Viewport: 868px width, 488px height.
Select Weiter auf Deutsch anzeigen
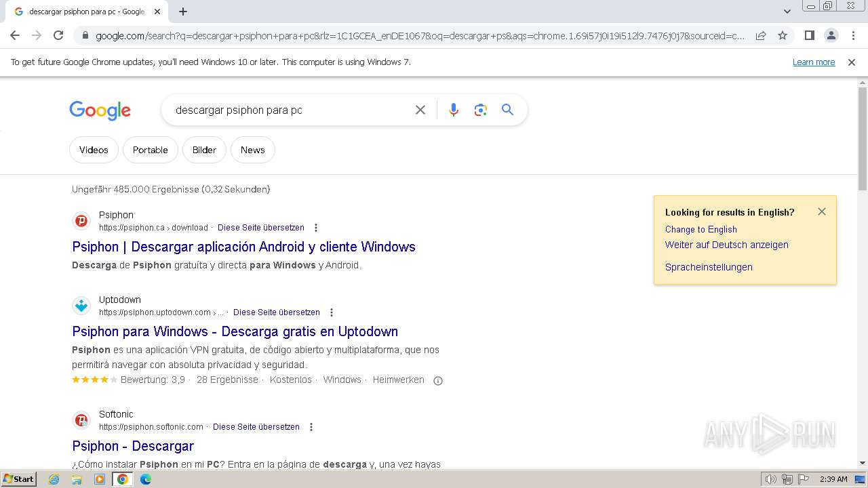pos(727,245)
